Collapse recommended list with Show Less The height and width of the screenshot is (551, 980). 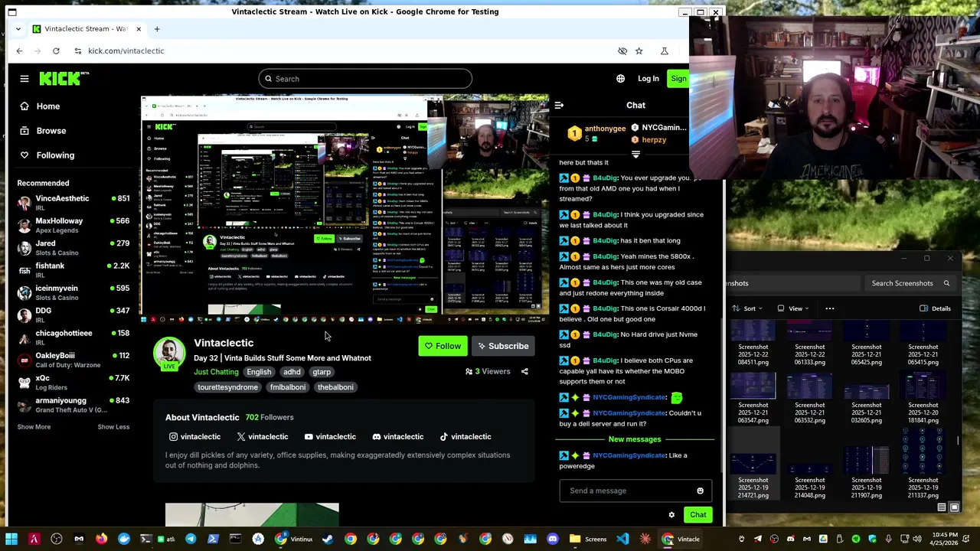[x=113, y=427]
